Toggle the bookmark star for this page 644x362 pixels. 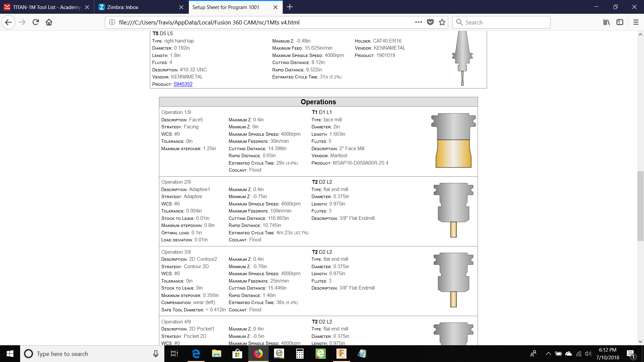442,22
